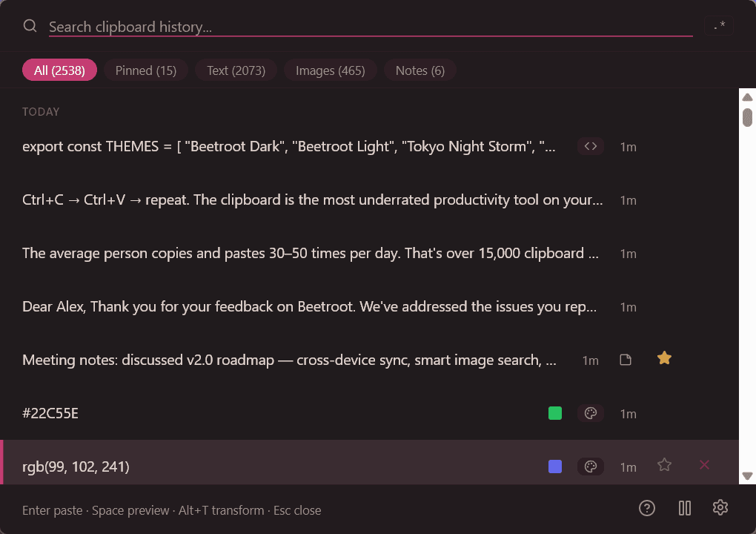
Task: Click the search magnifier icon
Action: click(30, 25)
